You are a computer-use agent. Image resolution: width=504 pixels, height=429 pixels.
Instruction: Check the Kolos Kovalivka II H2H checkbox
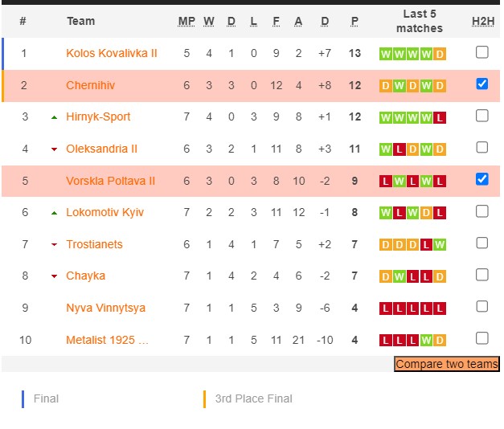coord(482,52)
